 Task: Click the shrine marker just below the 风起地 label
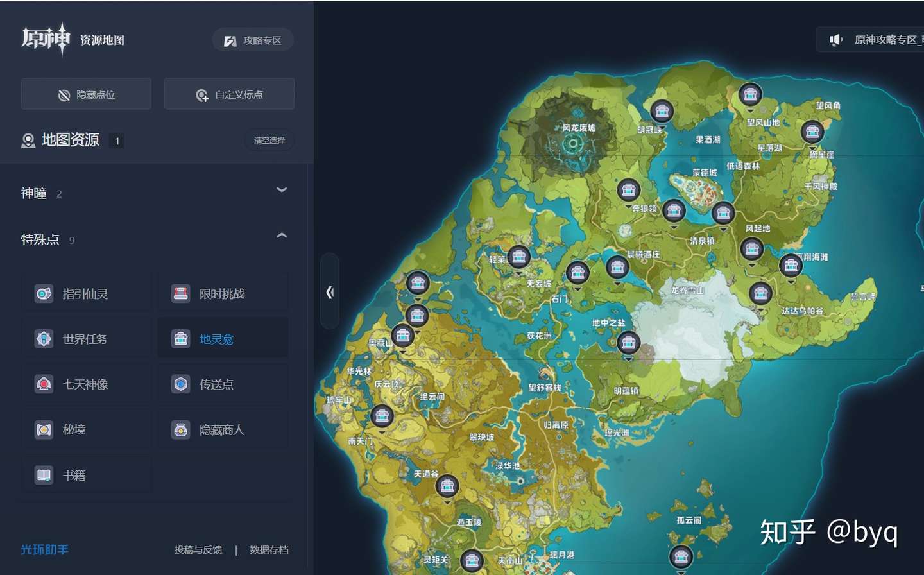click(751, 248)
